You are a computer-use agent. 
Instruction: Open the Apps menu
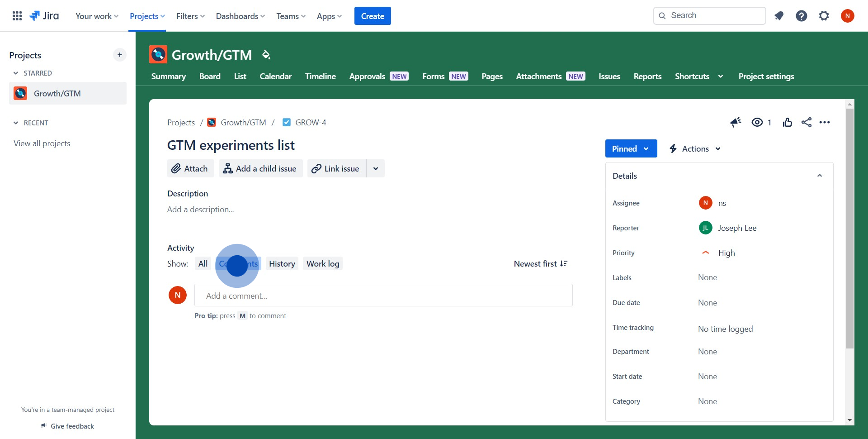(329, 16)
